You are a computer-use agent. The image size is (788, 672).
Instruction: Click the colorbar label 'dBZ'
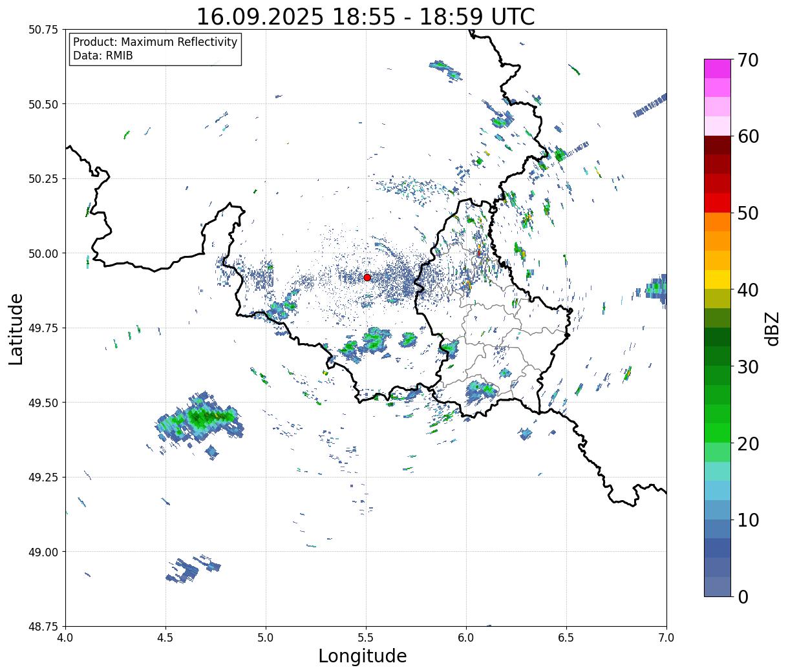(x=772, y=328)
